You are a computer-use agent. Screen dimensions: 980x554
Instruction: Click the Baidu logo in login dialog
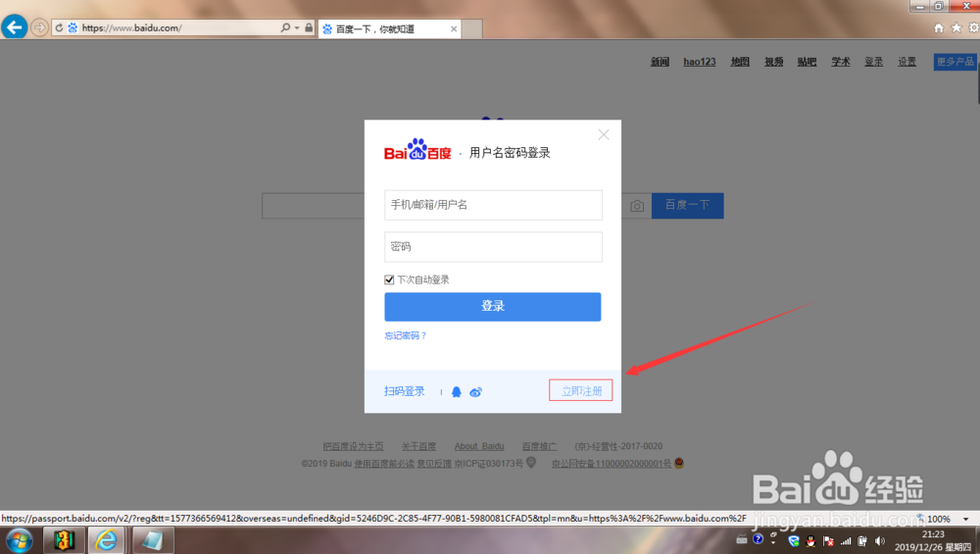point(417,150)
